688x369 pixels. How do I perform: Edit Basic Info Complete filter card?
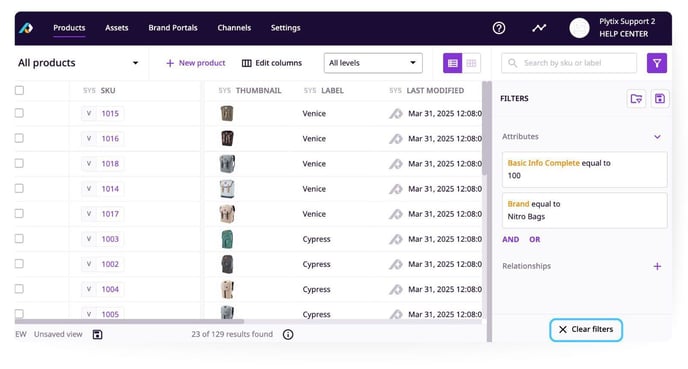click(584, 169)
